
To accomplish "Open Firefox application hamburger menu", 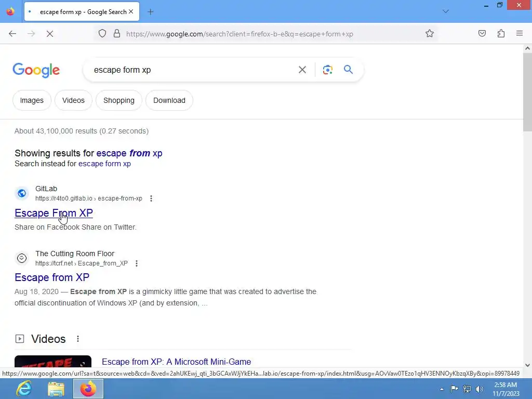I will pyautogui.click(x=520, y=33).
